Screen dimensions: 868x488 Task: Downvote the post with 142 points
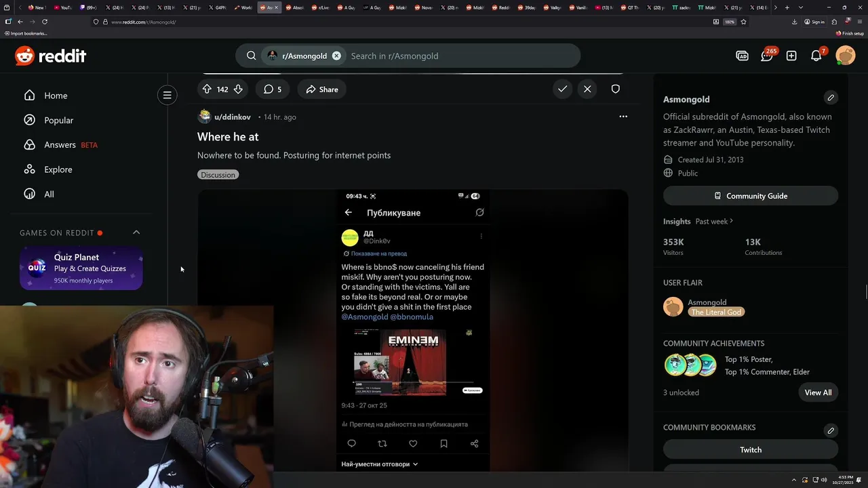click(238, 89)
